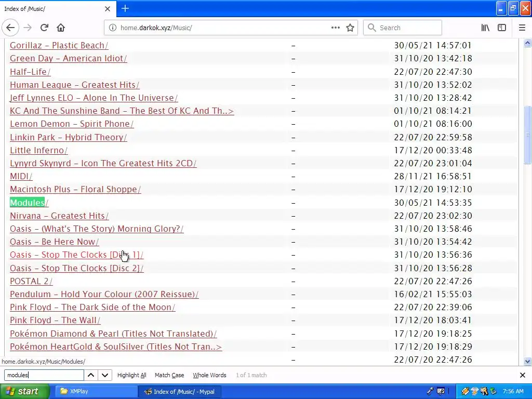Open KC And The Sunshine Band folder
Viewport: 532px width, 399px height.
(x=122, y=111)
